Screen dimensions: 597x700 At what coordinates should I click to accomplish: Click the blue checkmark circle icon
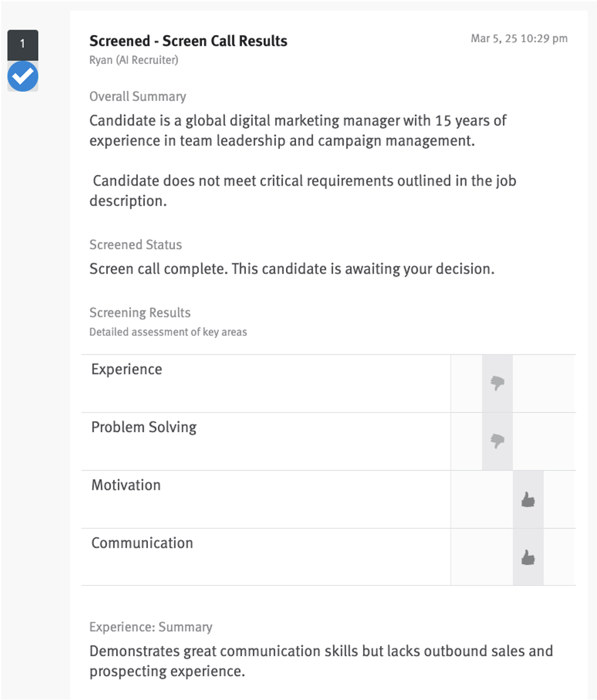click(23, 77)
